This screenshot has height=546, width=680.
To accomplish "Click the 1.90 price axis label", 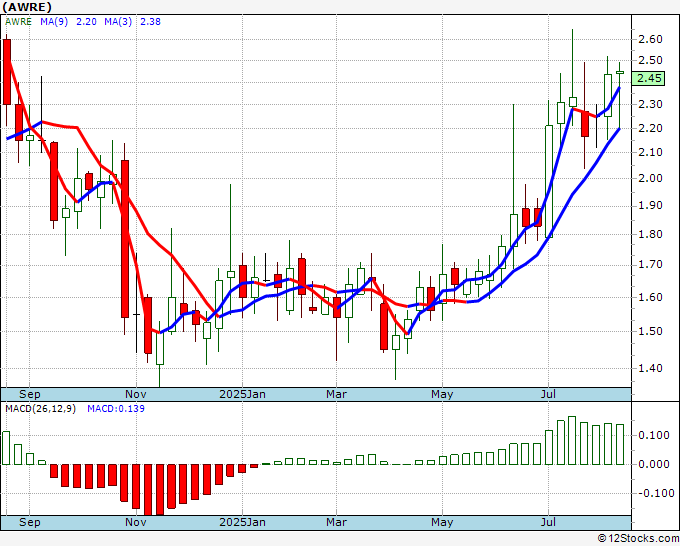I will coord(650,205).
